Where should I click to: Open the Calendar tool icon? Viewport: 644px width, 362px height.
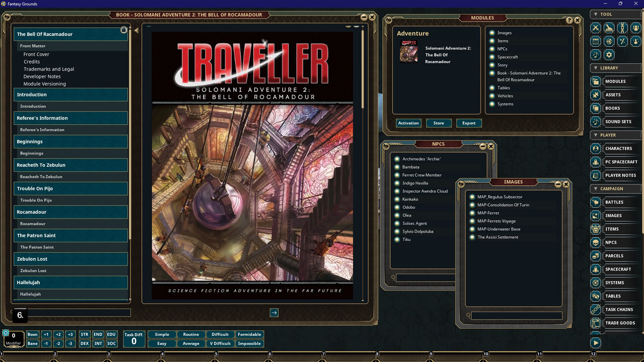(596, 41)
